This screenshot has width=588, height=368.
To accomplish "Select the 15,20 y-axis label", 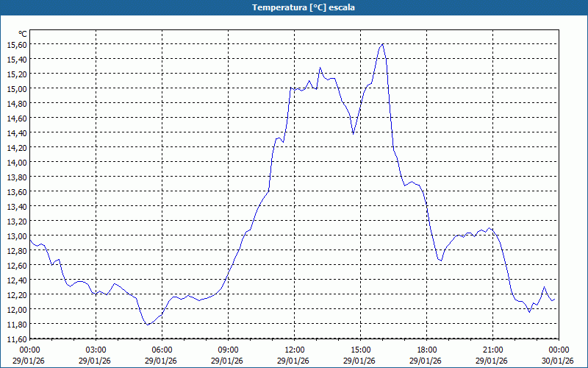I will tap(17, 74).
